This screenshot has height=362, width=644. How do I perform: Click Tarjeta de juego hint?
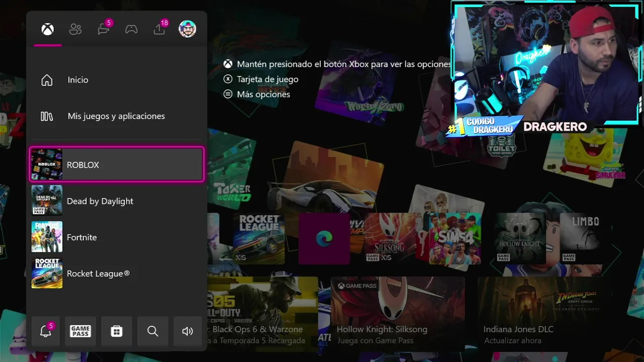point(261,79)
